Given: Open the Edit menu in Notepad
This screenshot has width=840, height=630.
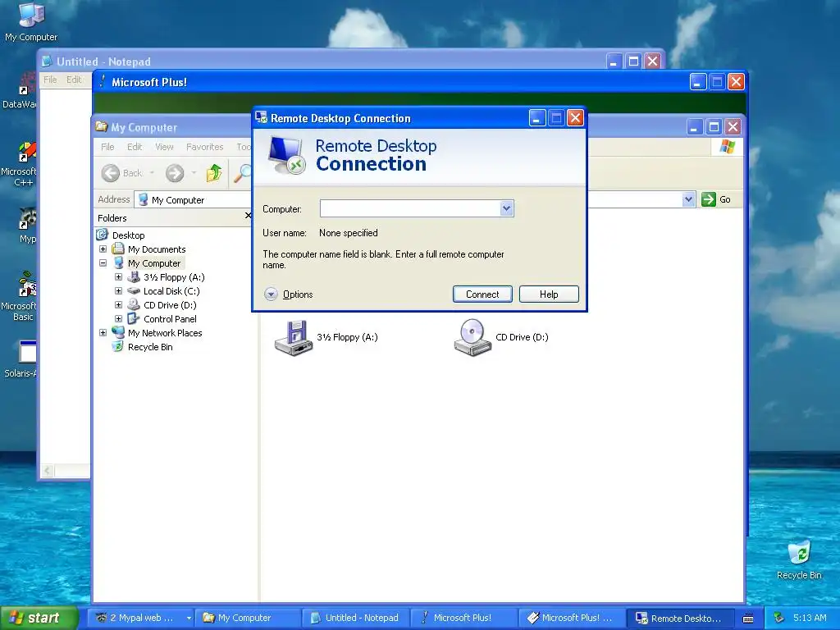Looking at the screenshot, I should click(x=74, y=80).
